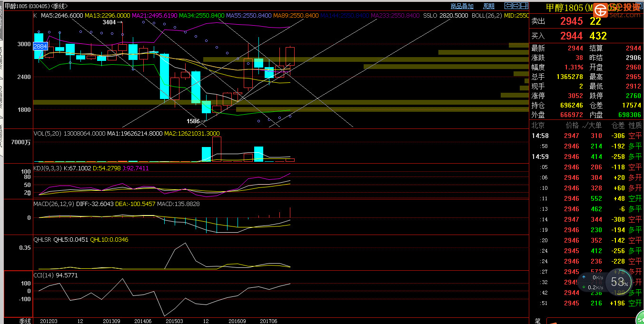
Task: Click the 201203 date label on time axis
Action: click(49, 321)
